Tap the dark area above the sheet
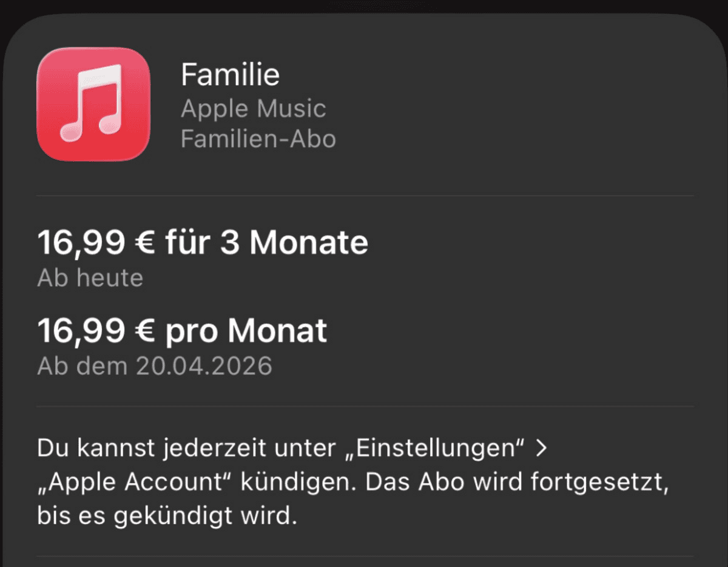Screen dimensions: 728x567 (364, 6)
